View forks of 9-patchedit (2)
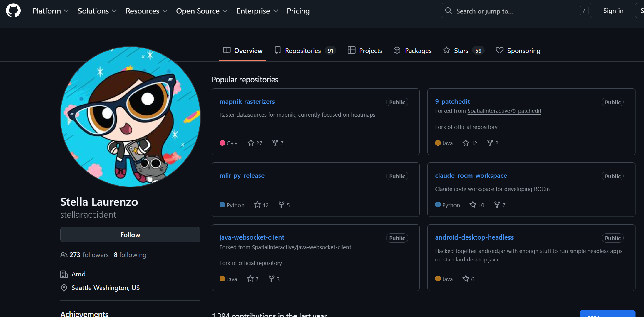The width and height of the screenshot is (644, 317). tap(493, 143)
